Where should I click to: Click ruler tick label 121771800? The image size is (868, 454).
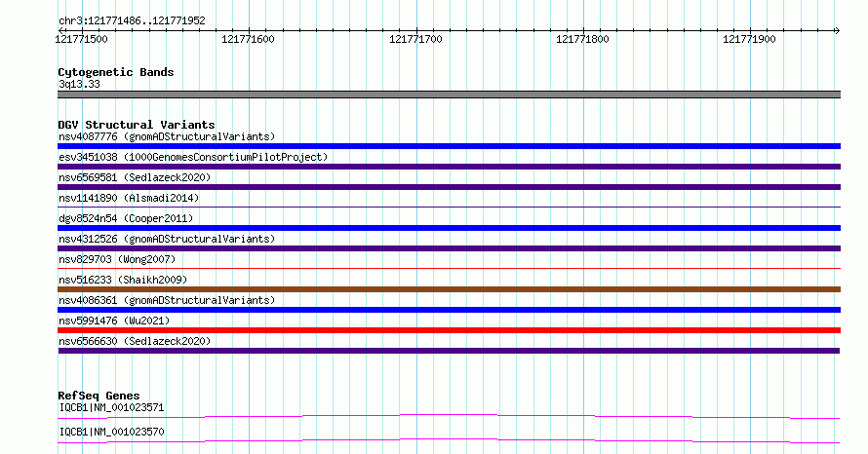(x=582, y=39)
